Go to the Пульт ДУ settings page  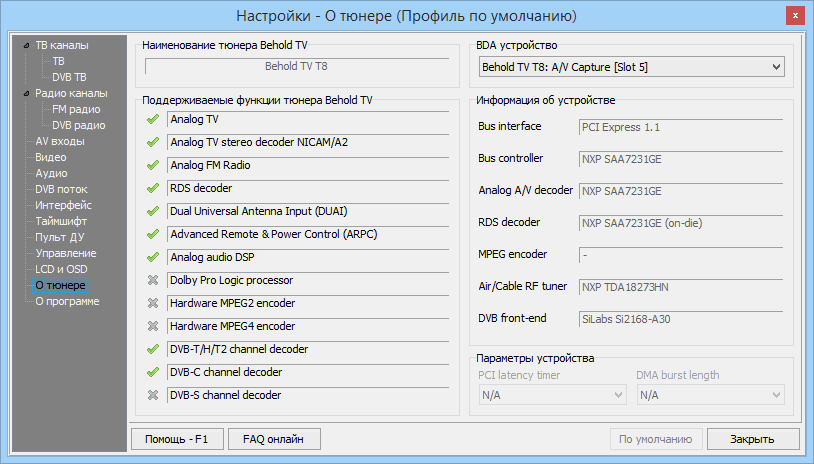click(x=60, y=237)
